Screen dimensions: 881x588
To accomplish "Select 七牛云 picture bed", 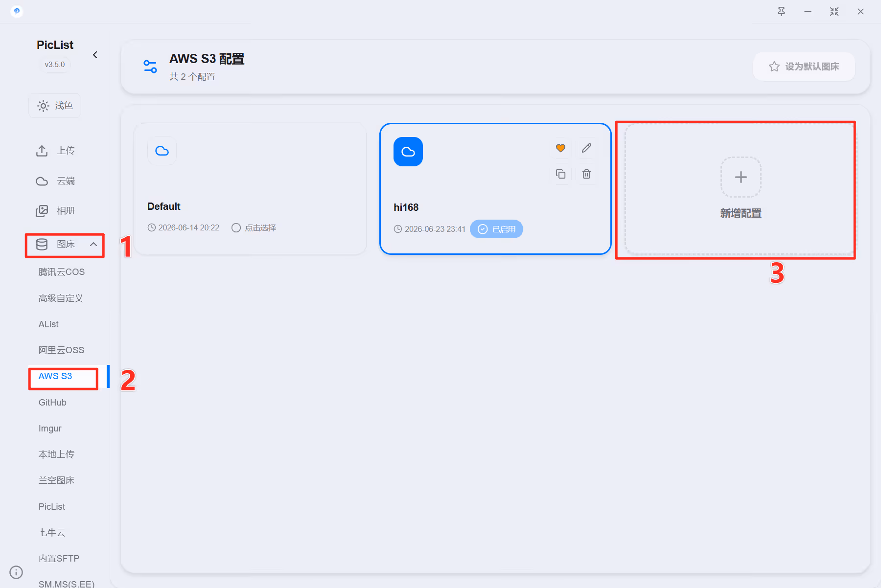I will [52, 533].
